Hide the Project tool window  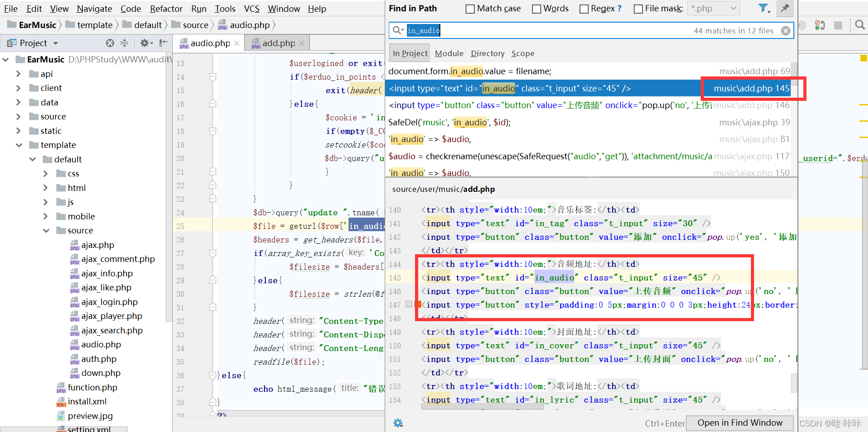pyautogui.click(x=164, y=43)
